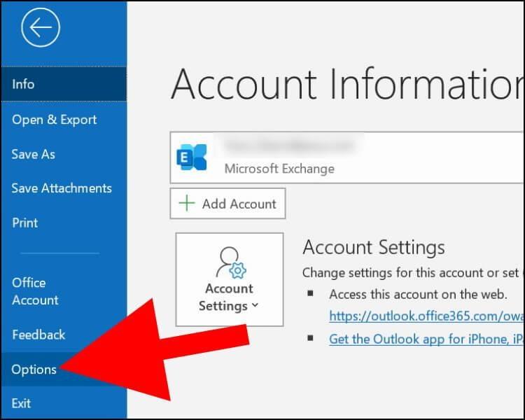Screen dimensions: 525x420
Task: Follow the Get the Outlook app link
Action: [x=426, y=339]
